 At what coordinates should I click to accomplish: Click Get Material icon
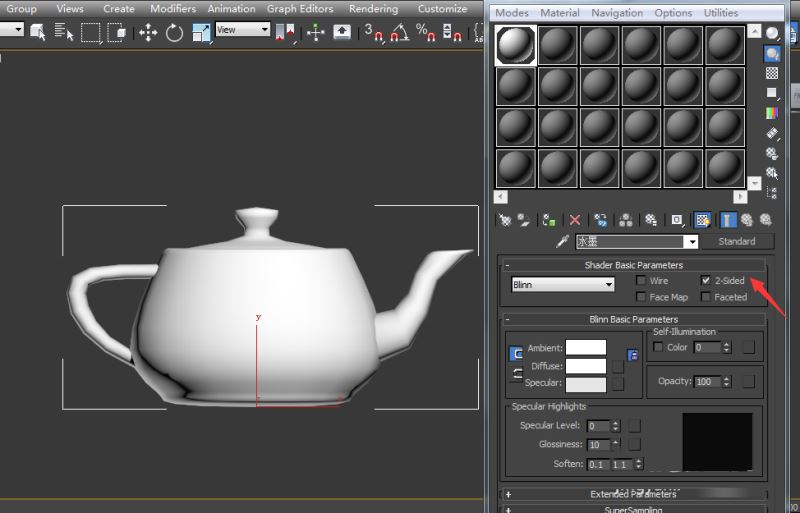[505, 220]
